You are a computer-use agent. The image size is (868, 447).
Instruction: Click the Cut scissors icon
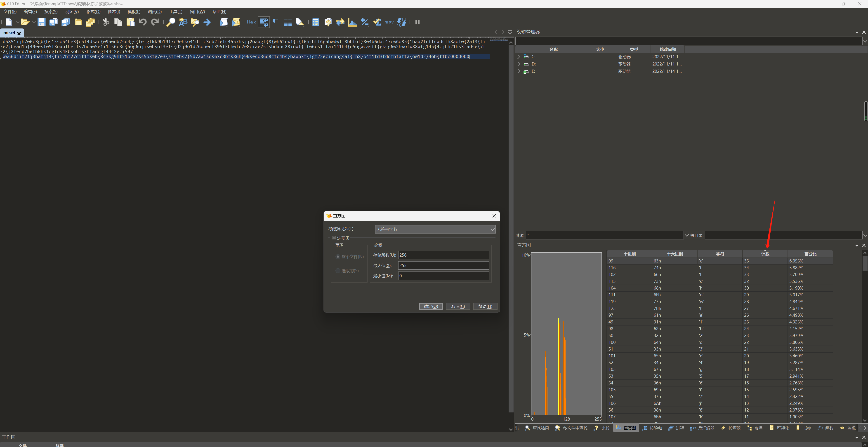click(106, 22)
